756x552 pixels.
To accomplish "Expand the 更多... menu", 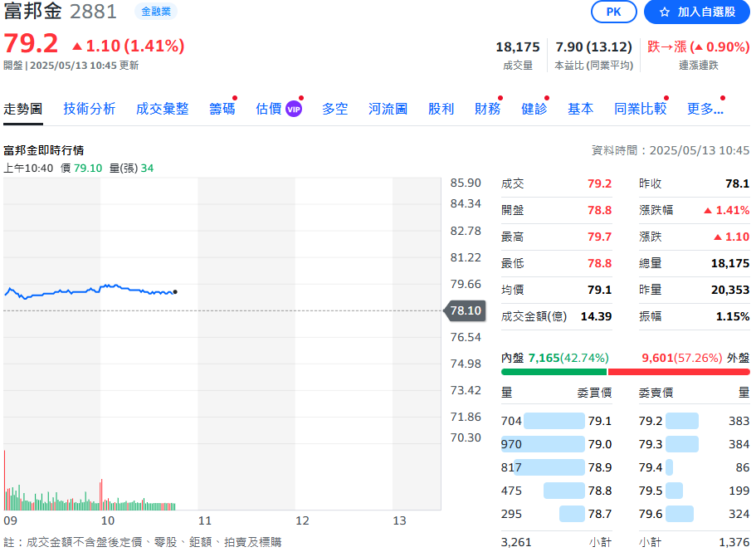I will [705, 109].
